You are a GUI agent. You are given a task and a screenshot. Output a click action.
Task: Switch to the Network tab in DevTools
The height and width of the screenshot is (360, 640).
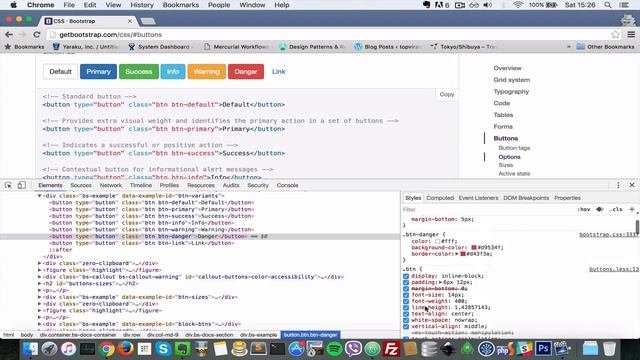[111, 185]
